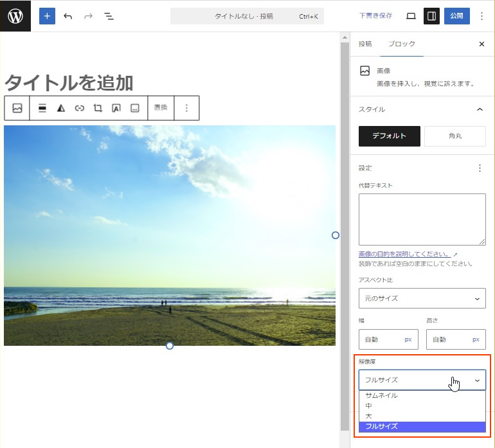Click the undo arrow icon

[x=68, y=16]
